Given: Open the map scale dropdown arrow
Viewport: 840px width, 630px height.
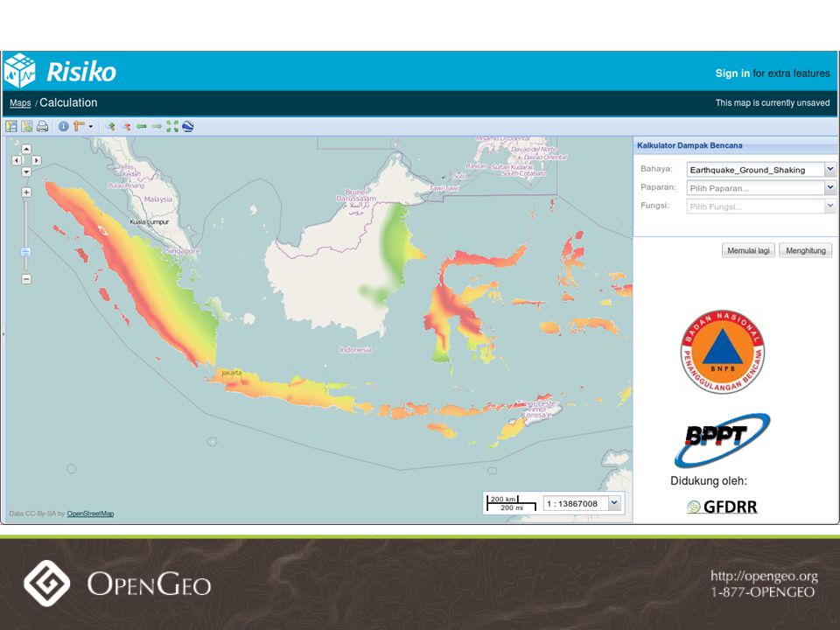Looking at the screenshot, I should pos(614,503).
